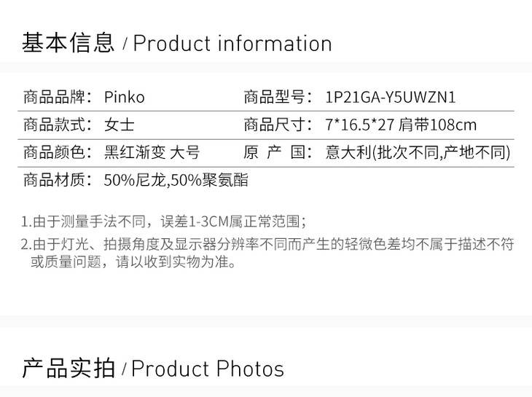Screen dimensions: 532x397
Task: Click the Product information heading text
Action: pos(232,44)
